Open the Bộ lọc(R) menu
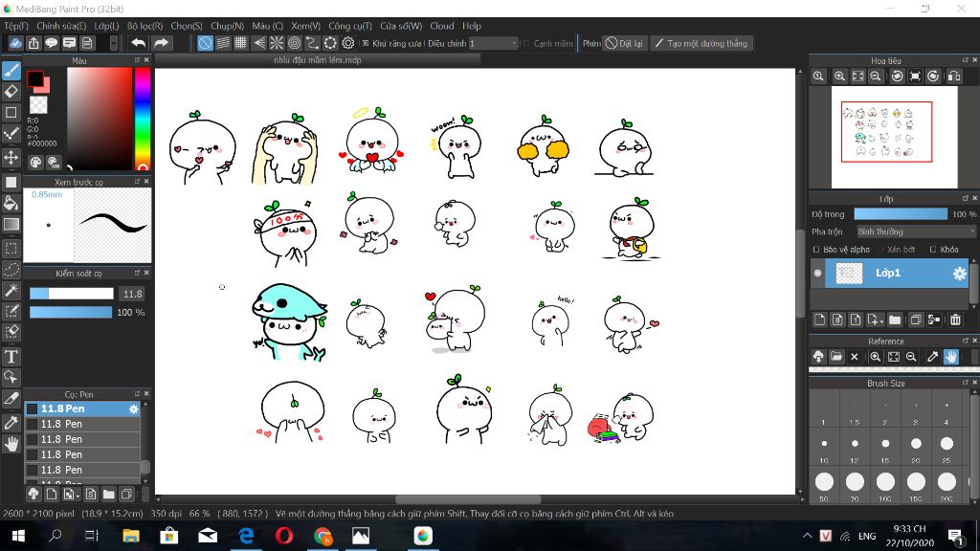The image size is (980, 551). tap(145, 26)
